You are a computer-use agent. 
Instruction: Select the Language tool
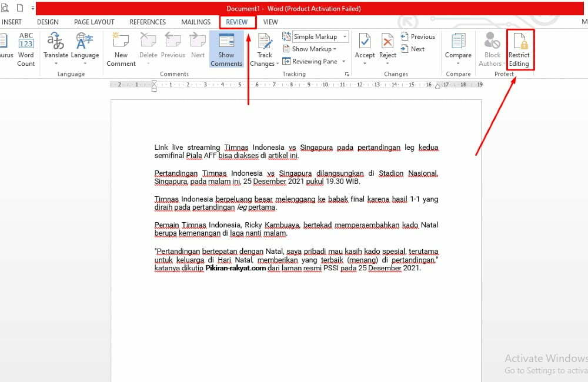point(85,50)
